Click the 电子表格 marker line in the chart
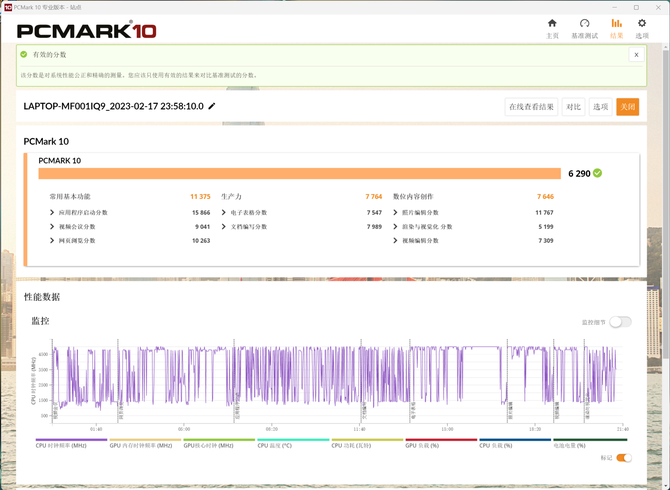The width and height of the screenshot is (670, 490). point(409,380)
